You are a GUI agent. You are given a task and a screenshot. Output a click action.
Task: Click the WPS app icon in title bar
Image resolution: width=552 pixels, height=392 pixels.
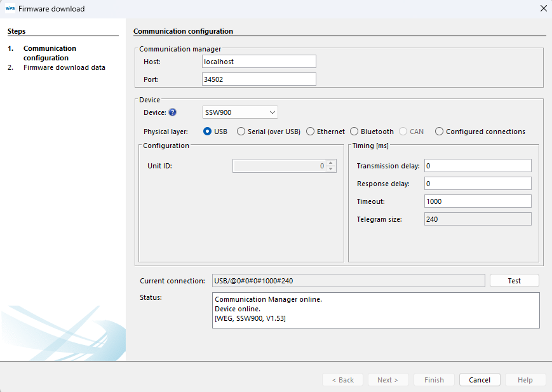point(10,9)
